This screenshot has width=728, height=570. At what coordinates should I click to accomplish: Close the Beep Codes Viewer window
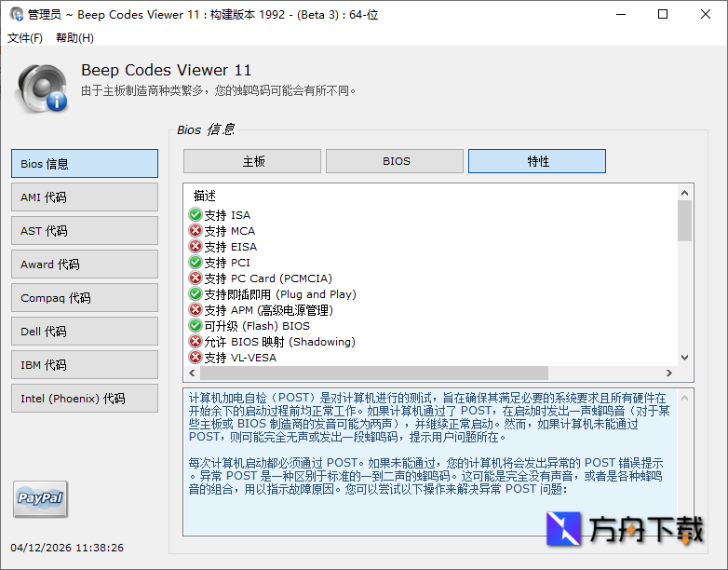pos(706,14)
